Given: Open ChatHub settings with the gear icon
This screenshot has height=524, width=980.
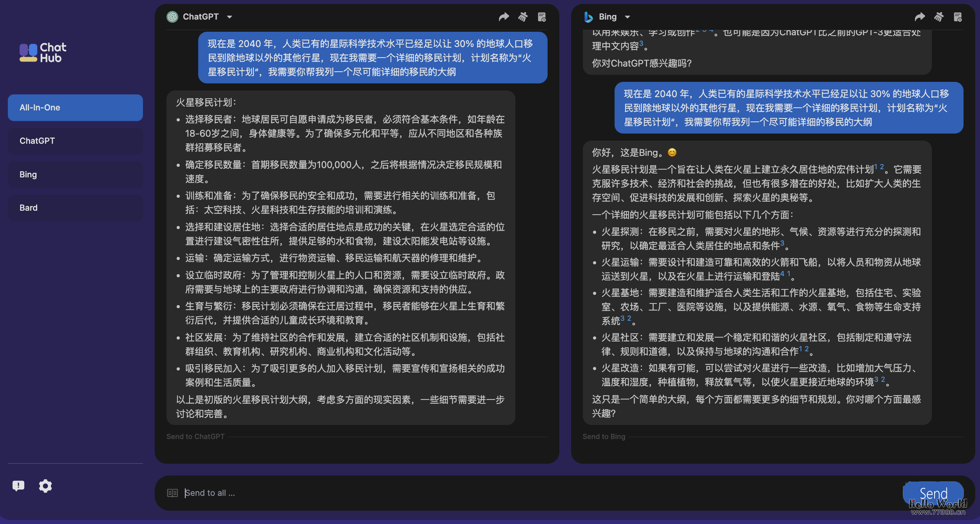Looking at the screenshot, I should pyautogui.click(x=45, y=486).
